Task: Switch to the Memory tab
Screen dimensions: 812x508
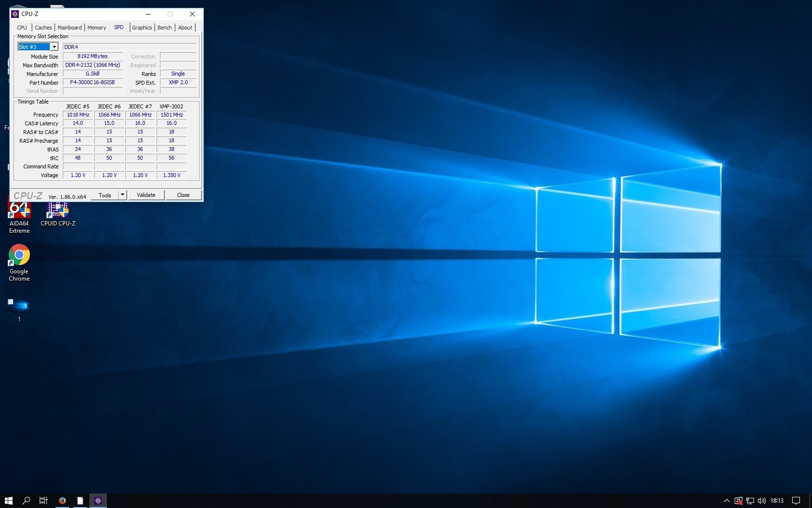Action: [97, 28]
